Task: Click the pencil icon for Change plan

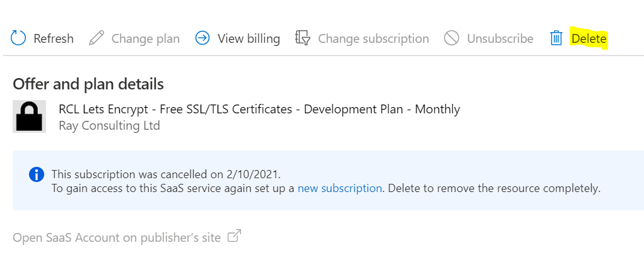Action: pos(97,38)
